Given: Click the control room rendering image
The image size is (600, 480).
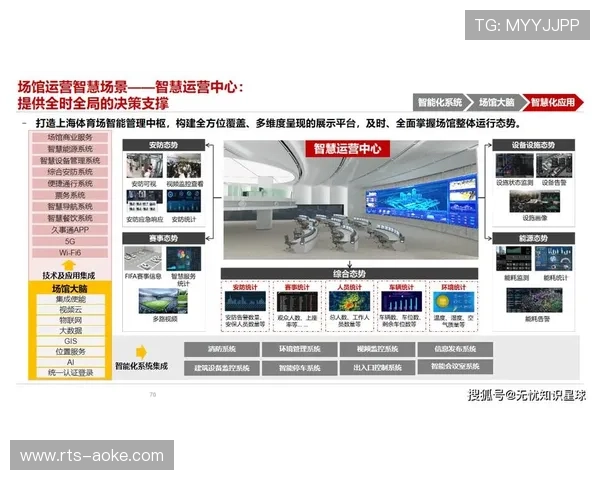Looking at the screenshot, I should pyautogui.click(x=351, y=200).
